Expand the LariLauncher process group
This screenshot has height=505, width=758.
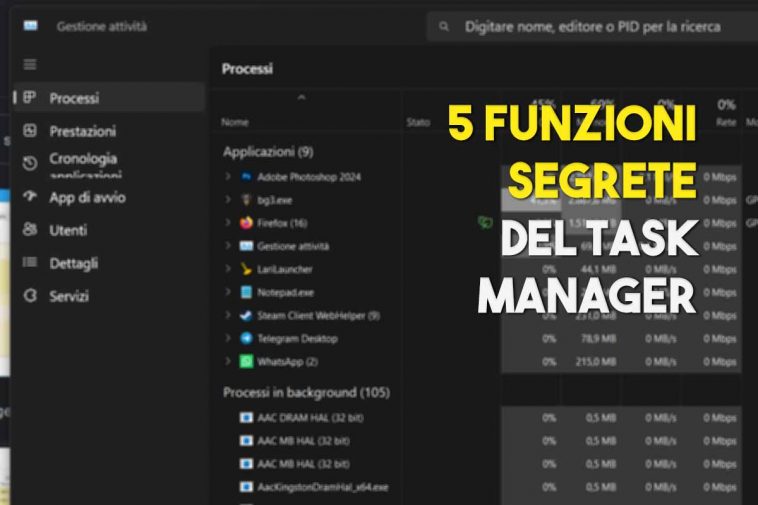pos(228,269)
